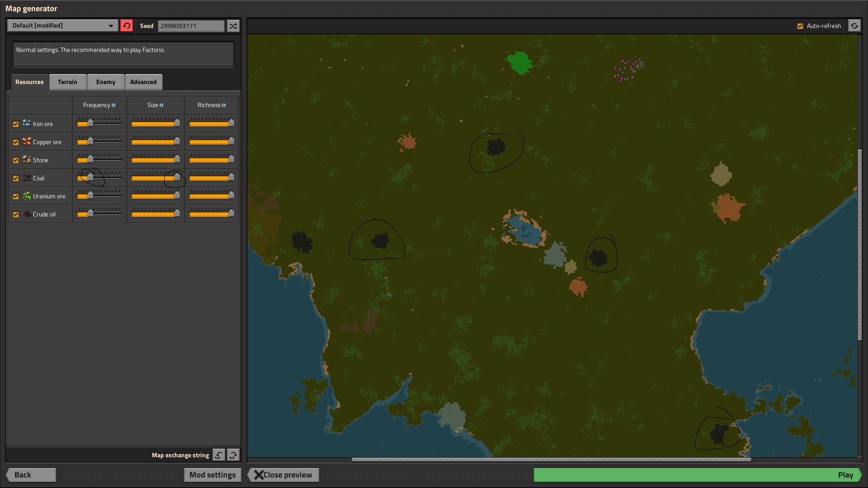Viewport: 868px width, 488px height.
Task: Reset the map preset to default
Action: tap(127, 26)
